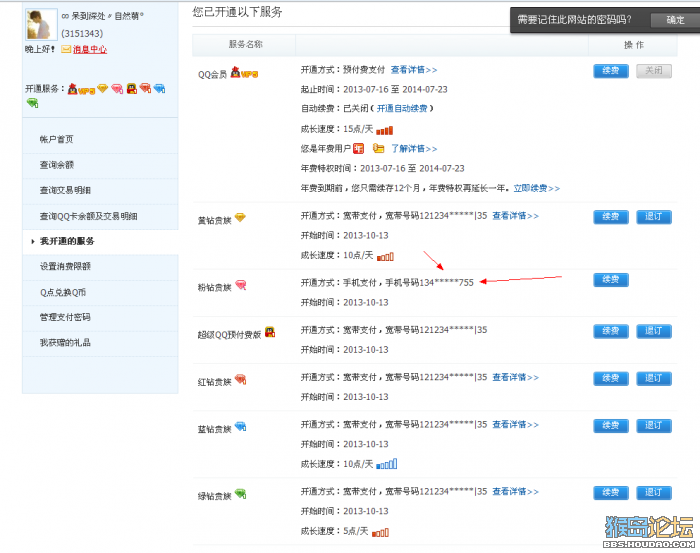Click yellow diamond icon beside 黄钻贵族
Screen dimensions: 700x553
click(x=240, y=218)
